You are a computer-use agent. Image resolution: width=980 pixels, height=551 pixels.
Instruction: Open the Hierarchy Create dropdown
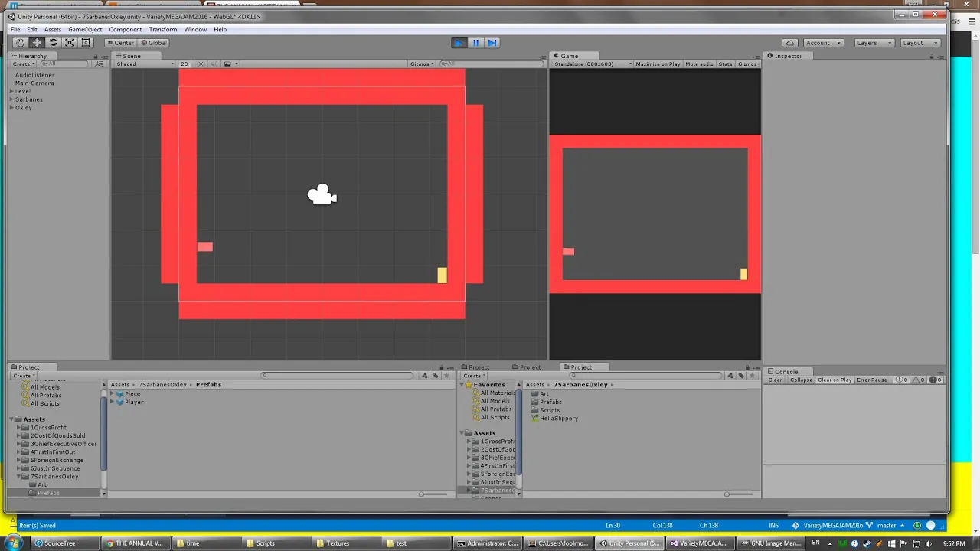tap(23, 64)
